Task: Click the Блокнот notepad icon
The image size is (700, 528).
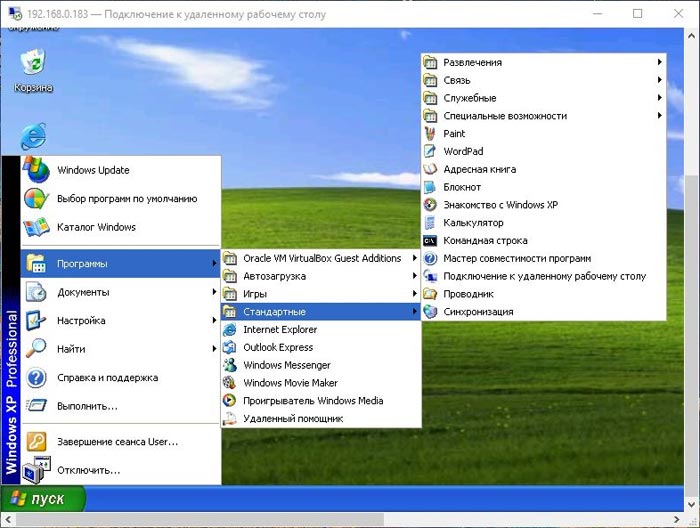Action: (x=430, y=187)
